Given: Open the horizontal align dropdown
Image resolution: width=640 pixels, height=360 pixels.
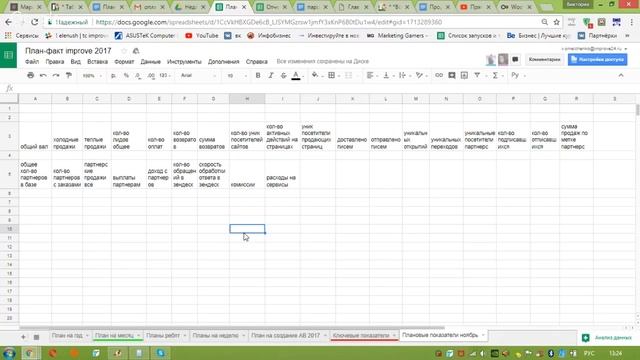Looking at the screenshot, I should [371, 76].
